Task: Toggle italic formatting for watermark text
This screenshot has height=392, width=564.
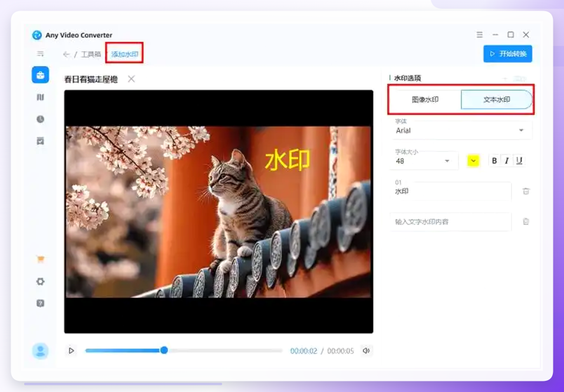Action: point(506,161)
